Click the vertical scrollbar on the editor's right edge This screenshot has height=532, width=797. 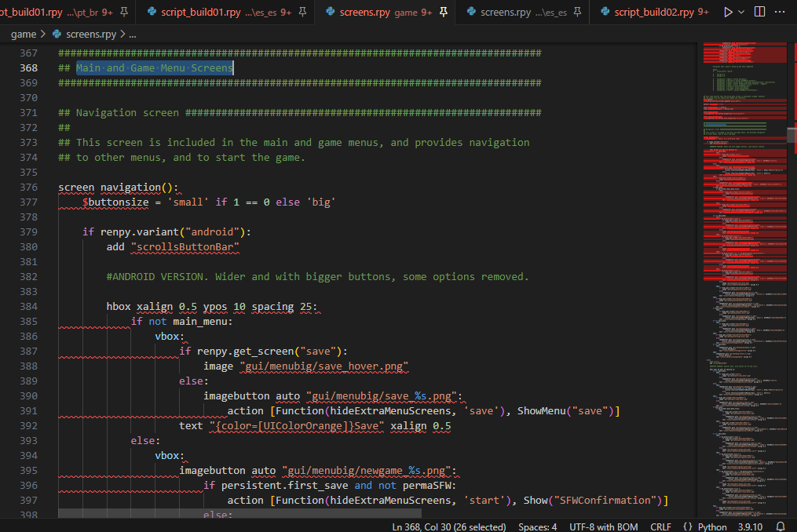(792, 134)
